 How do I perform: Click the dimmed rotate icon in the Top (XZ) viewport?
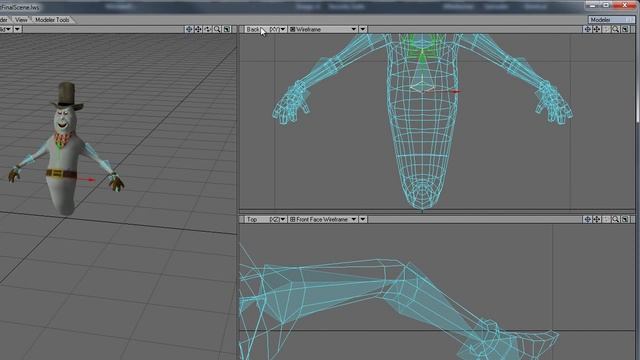click(606, 220)
